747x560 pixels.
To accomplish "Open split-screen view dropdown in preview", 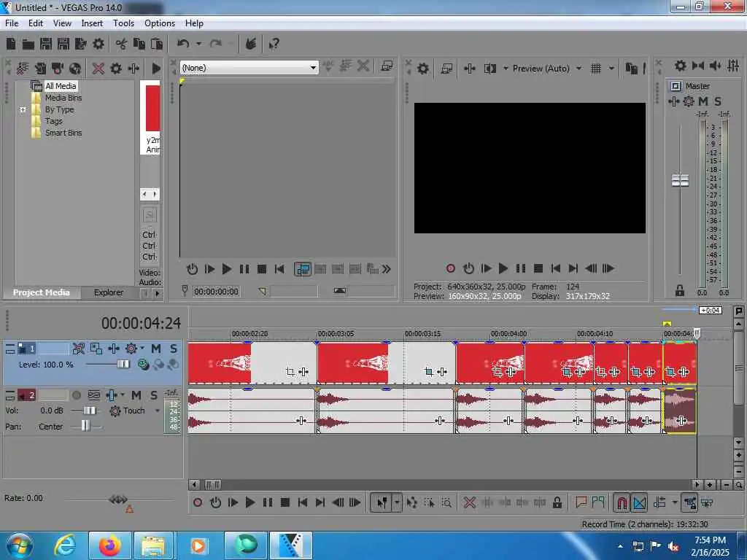I will click(x=506, y=69).
